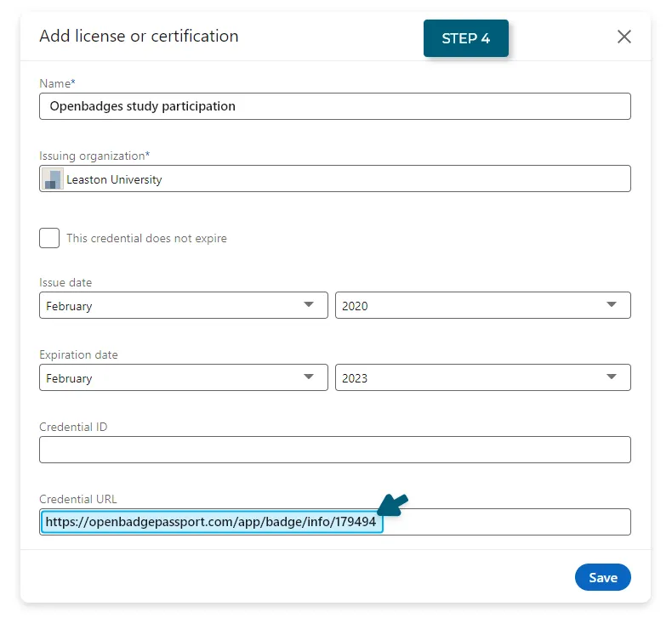The width and height of the screenshot is (672, 629).
Task: Click the 'This credential does not expire' label
Action: click(146, 239)
